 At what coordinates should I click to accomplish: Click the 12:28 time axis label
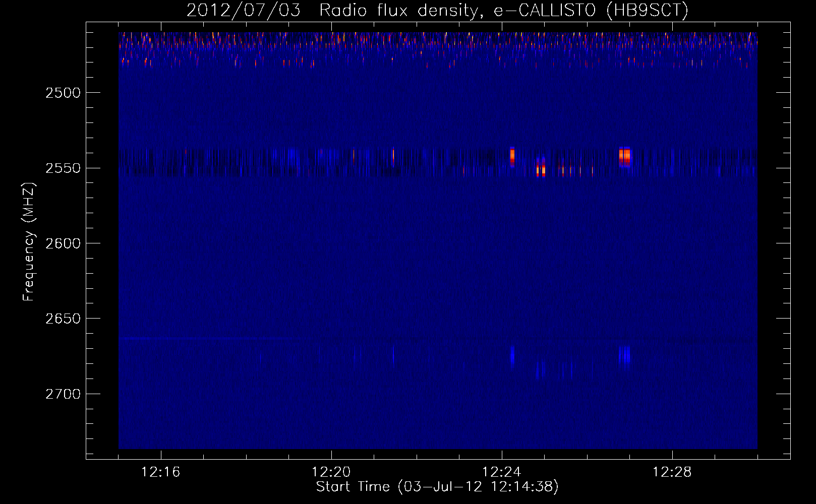click(x=672, y=472)
